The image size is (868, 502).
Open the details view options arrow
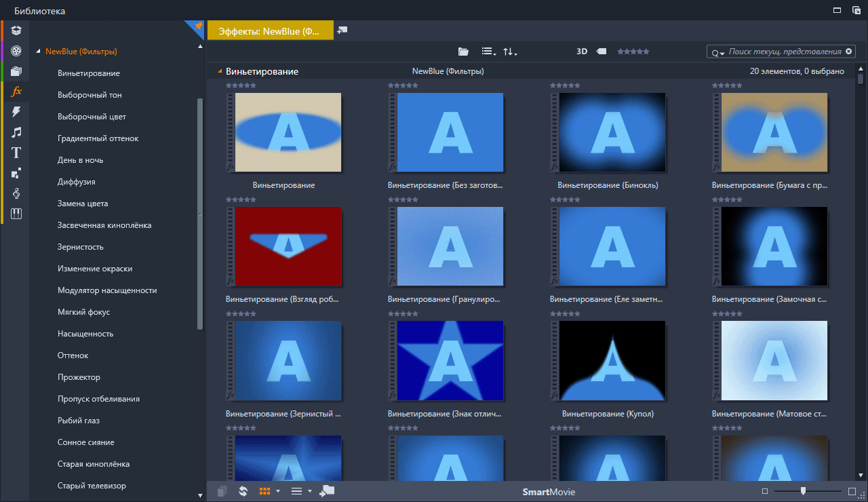310,491
